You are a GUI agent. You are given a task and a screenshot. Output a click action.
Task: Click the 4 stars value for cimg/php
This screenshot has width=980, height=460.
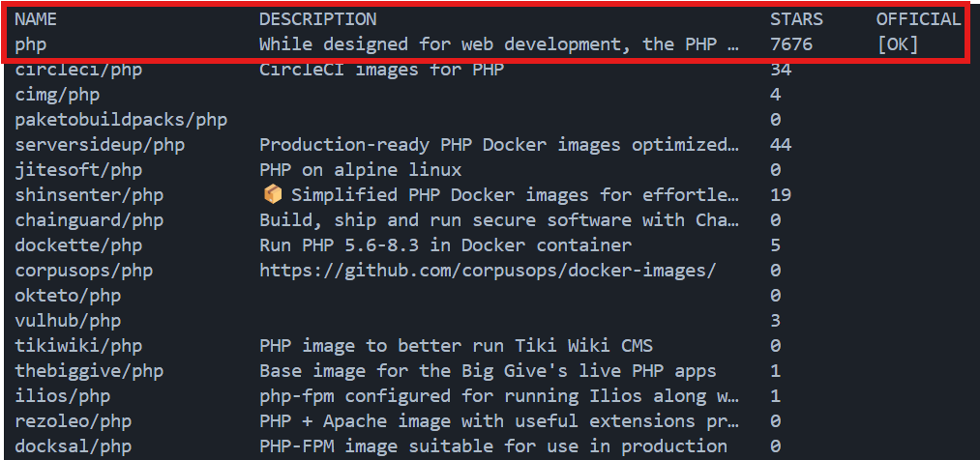(776, 95)
